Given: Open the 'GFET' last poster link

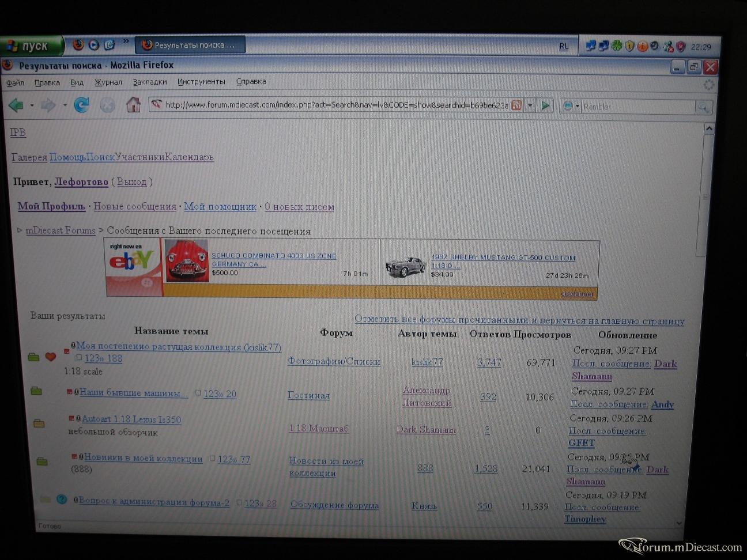Looking at the screenshot, I should [x=581, y=442].
